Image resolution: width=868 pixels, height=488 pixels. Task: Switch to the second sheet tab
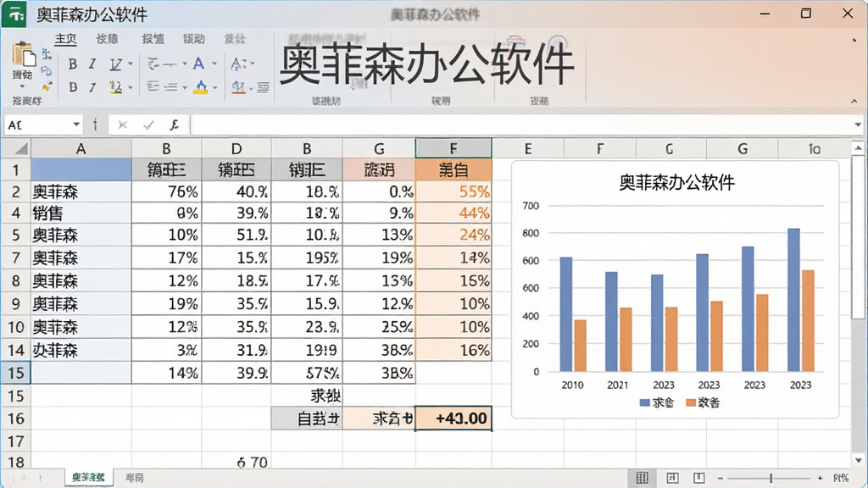tap(135, 478)
